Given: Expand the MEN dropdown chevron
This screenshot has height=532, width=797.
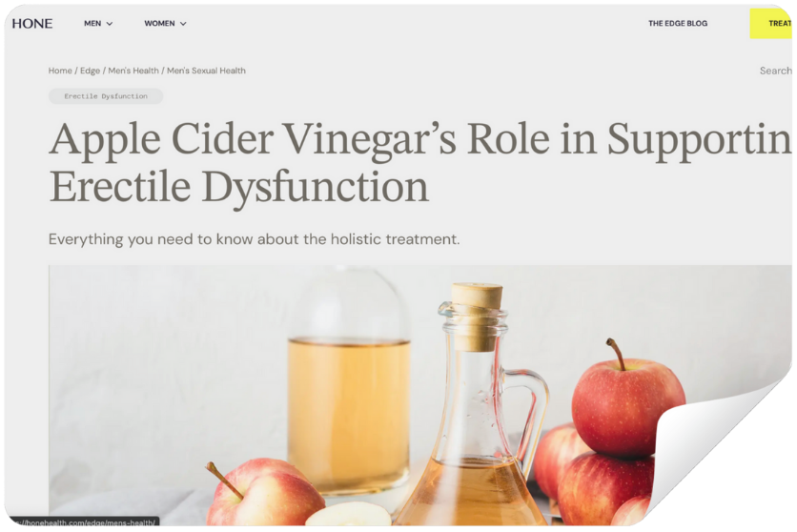Looking at the screenshot, I should (110, 24).
